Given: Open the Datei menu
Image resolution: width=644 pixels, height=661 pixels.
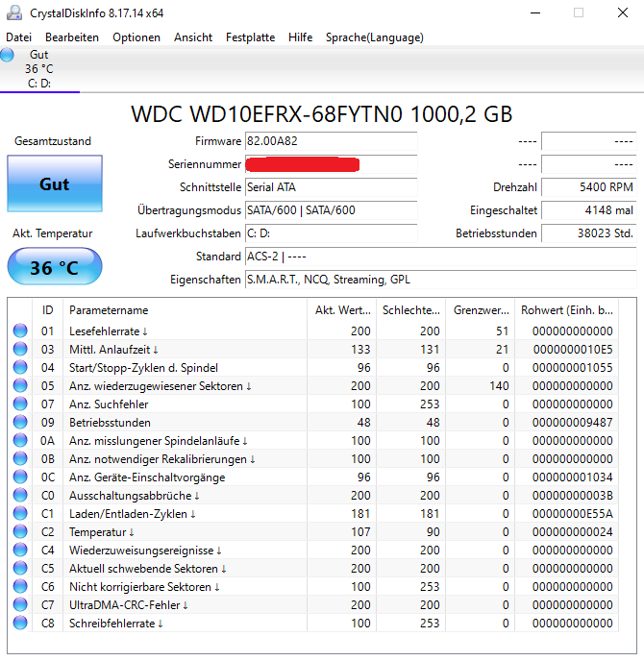Looking at the screenshot, I should coord(18,37).
